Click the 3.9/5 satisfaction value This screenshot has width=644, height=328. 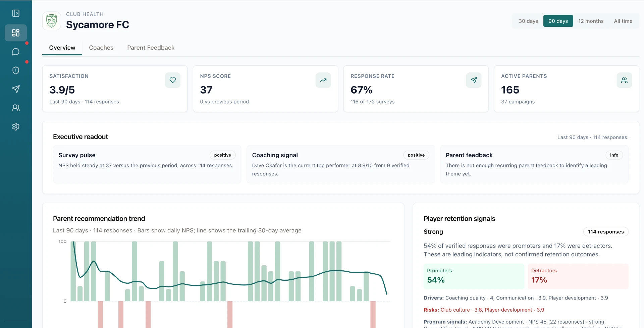[x=62, y=90]
